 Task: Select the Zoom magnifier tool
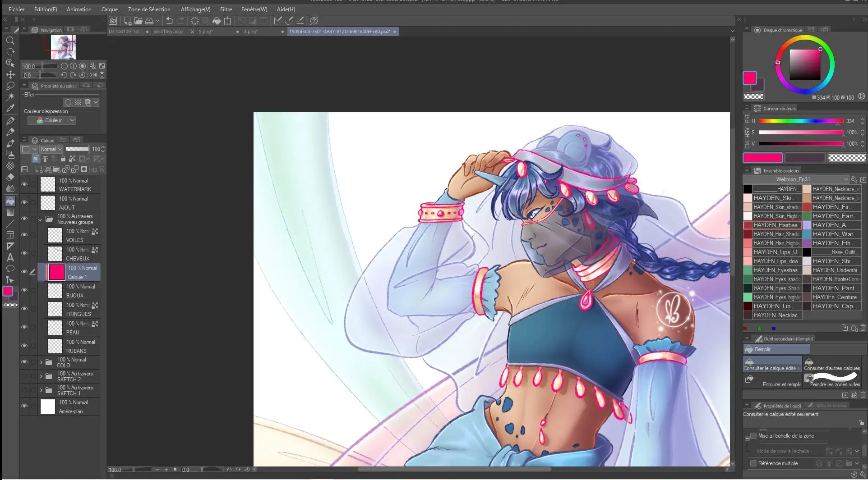(10, 41)
